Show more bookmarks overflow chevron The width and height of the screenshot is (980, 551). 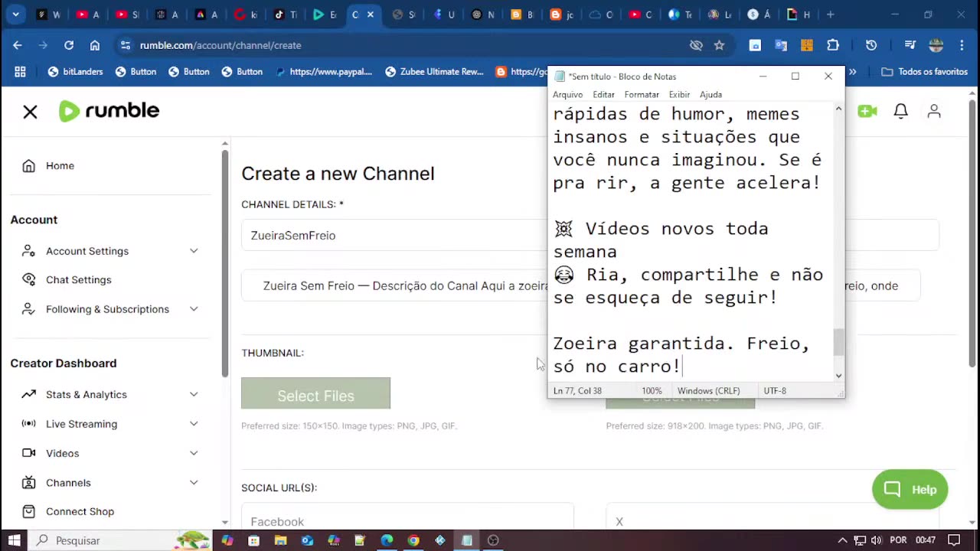pyautogui.click(x=853, y=72)
